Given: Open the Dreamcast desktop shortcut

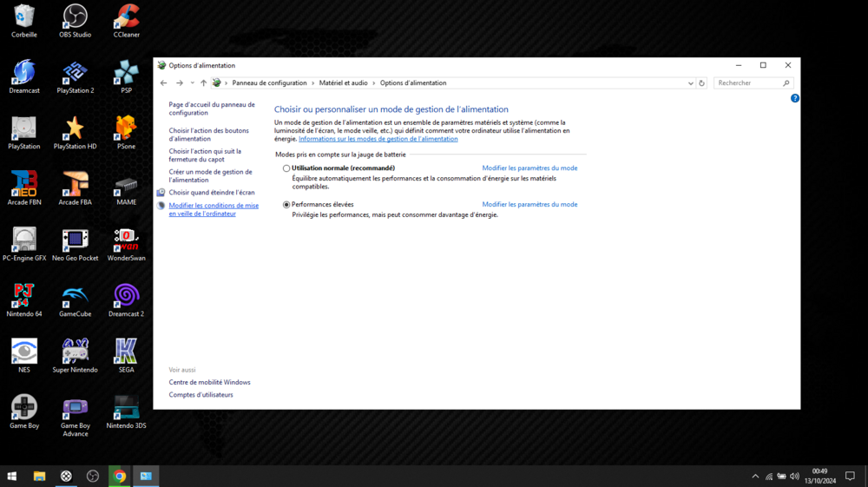Looking at the screenshot, I should (x=24, y=76).
